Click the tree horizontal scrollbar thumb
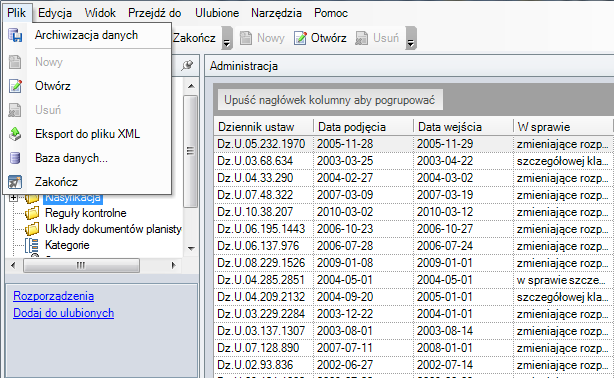Screen dimensions: 614x378 tap(81, 266)
